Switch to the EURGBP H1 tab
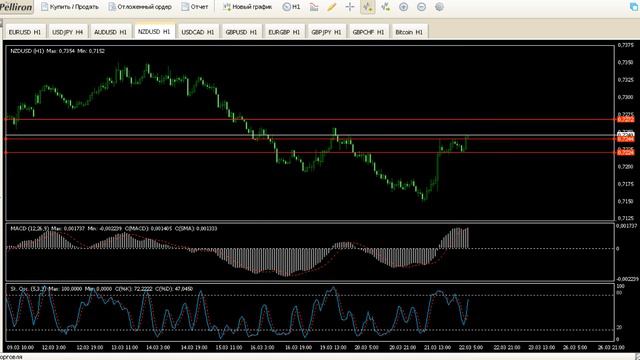Screen dimensions: 640x360 284,32
